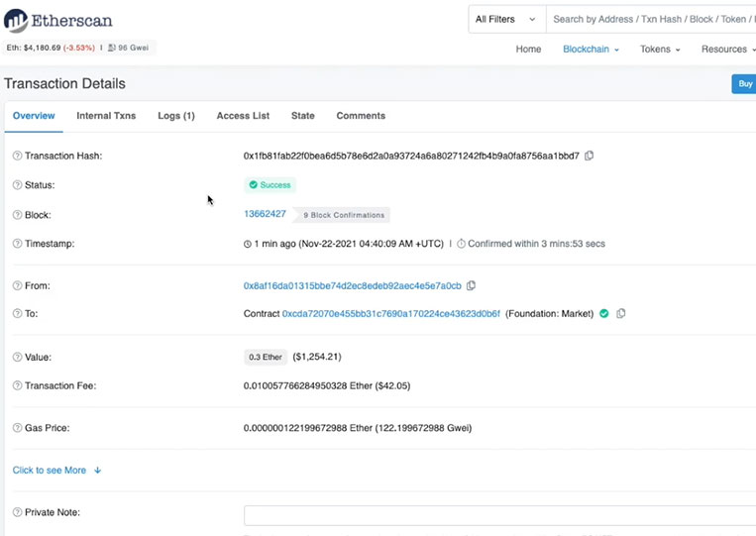Screen dimensions: 756x536
Task: Expand the Tokens menu
Action: (x=660, y=50)
